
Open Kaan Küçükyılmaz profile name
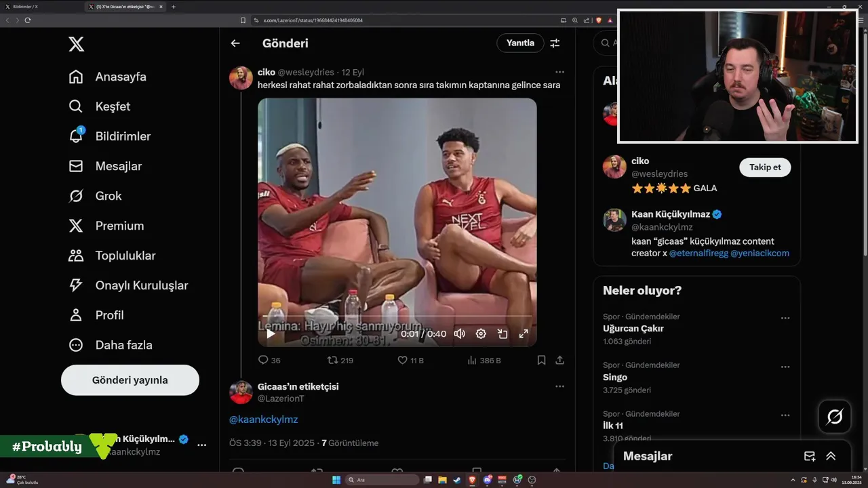(671, 214)
